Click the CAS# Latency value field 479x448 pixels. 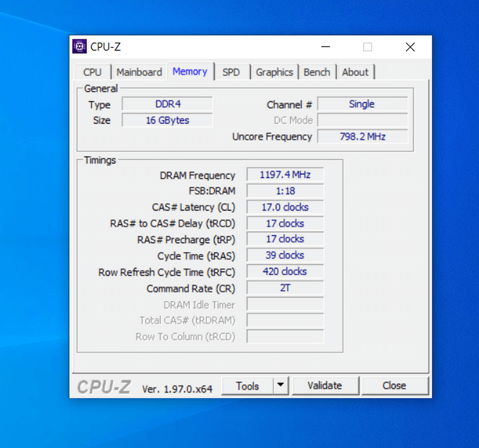pos(285,207)
